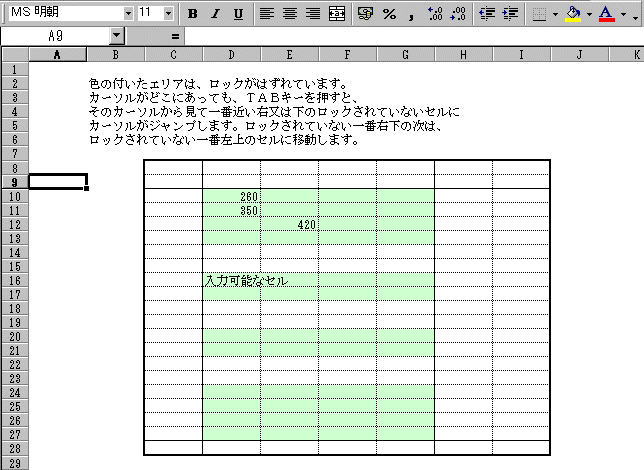Apply the yellow fill color
This screenshot has height=470, width=644.
click(572, 14)
